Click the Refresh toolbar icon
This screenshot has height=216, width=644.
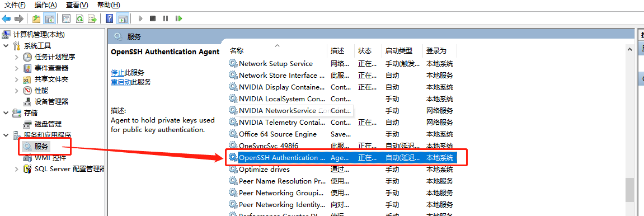(79, 18)
